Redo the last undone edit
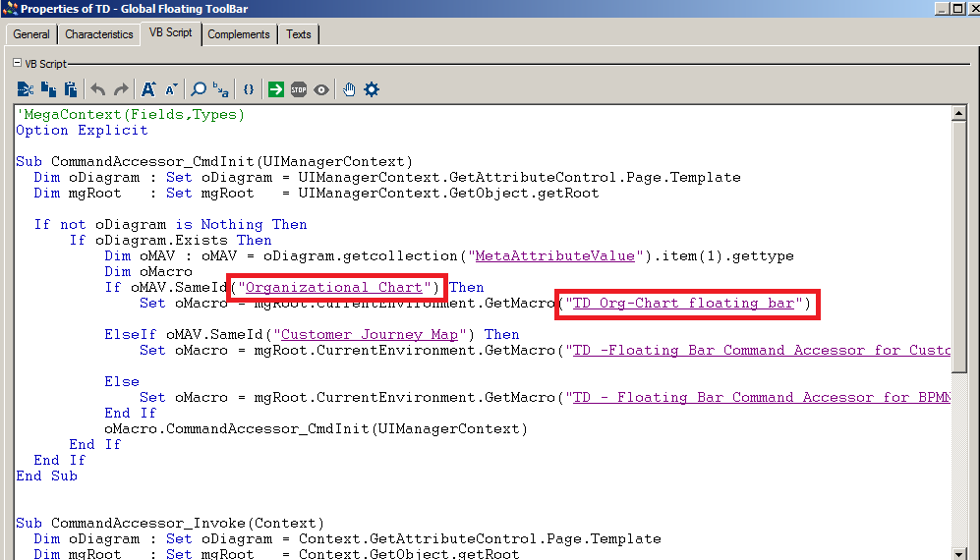This screenshot has height=560, width=980. click(121, 89)
